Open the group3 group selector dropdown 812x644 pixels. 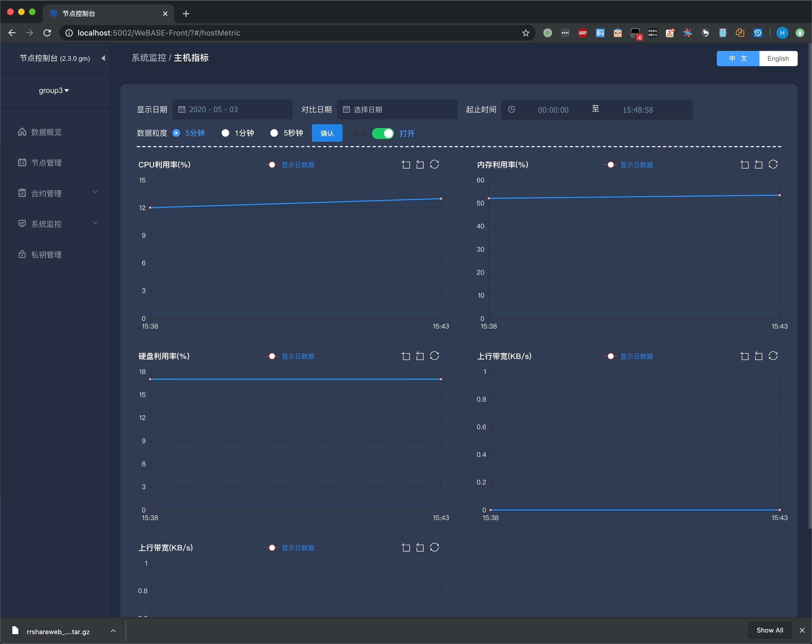coord(54,90)
